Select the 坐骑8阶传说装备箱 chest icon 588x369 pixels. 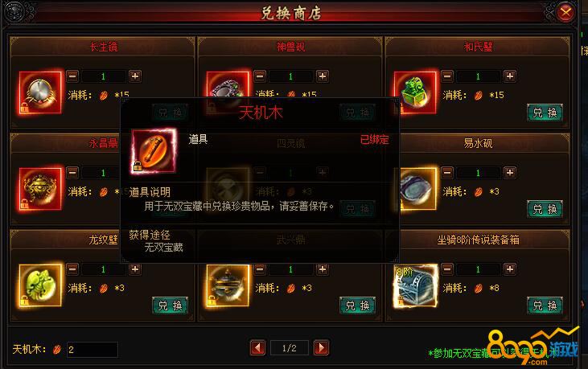click(x=415, y=285)
